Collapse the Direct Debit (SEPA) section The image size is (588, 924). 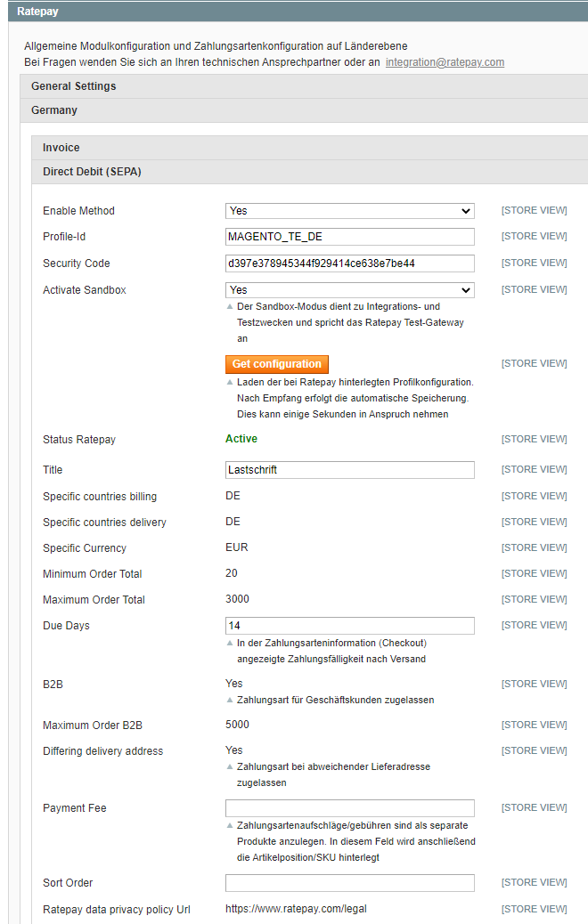point(92,172)
